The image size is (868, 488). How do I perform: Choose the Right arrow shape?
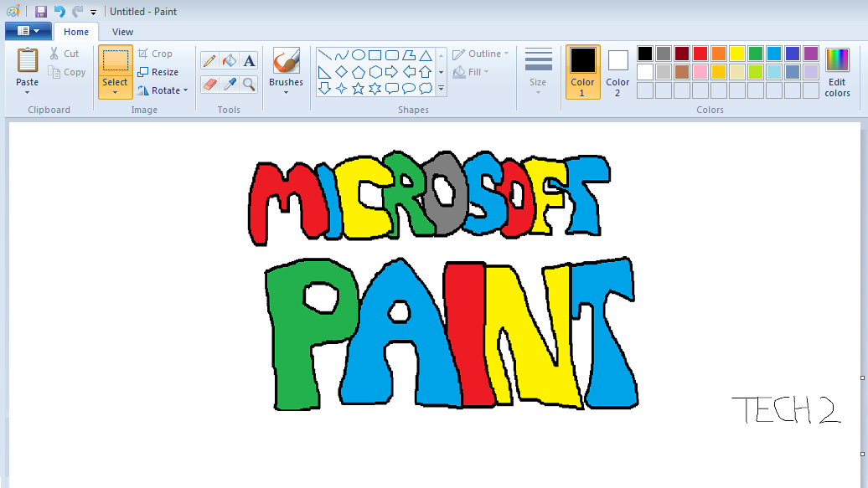point(392,72)
